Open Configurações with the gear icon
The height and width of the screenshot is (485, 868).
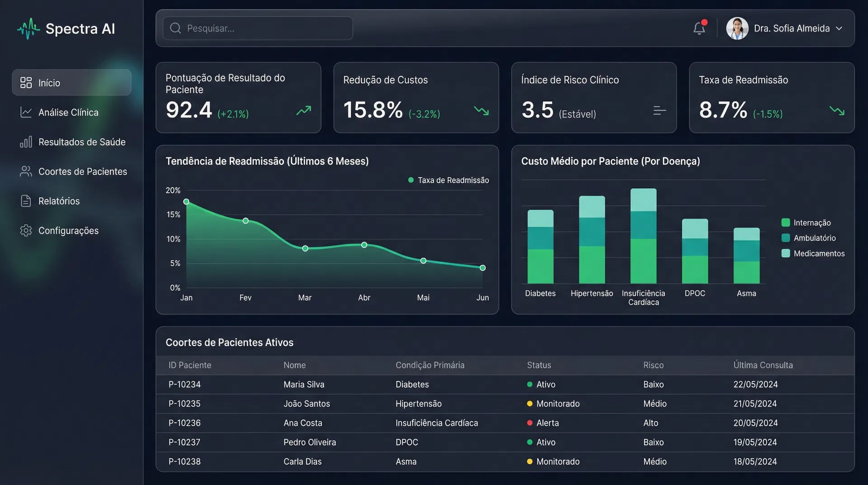26,230
